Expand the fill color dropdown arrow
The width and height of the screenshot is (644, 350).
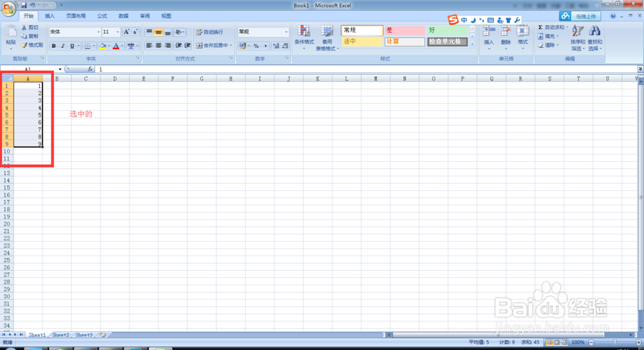(109, 46)
